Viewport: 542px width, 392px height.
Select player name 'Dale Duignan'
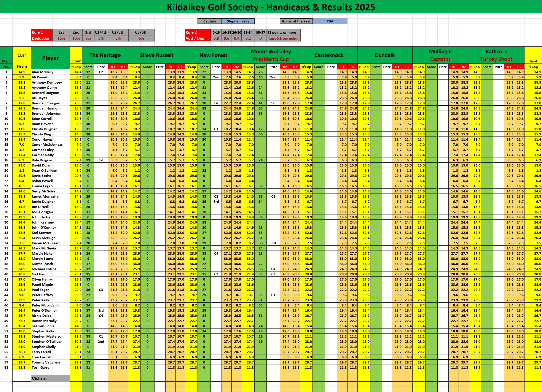tap(43, 160)
